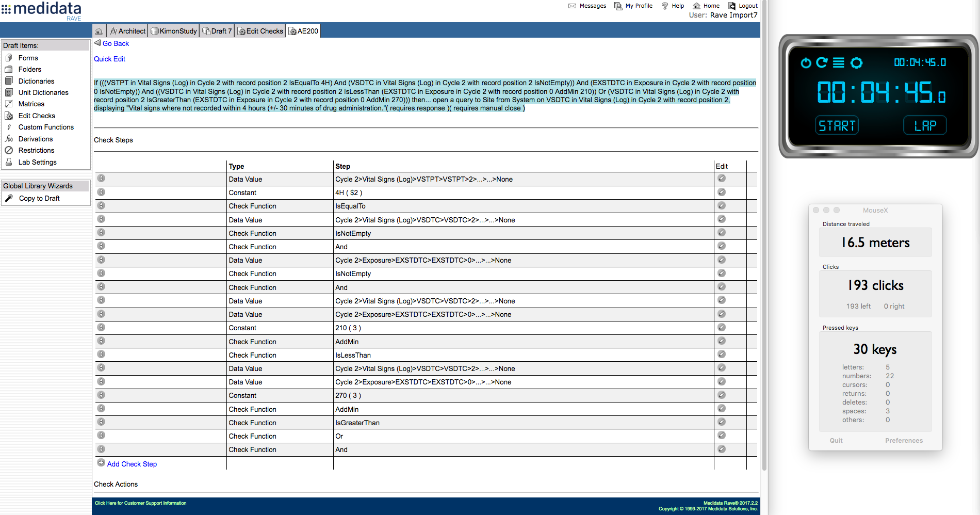Select the IsNotEmpty step after VSDTC
The width and height of the screenshot is (980, 515).
[x=353, y=233]
